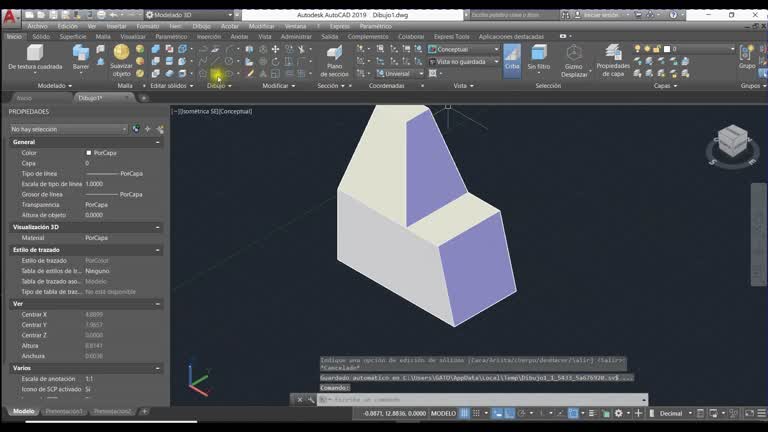Screen dimensions: 768x432
Task: Click the select objects icon in Propiedades
Action: pos(148,129)
